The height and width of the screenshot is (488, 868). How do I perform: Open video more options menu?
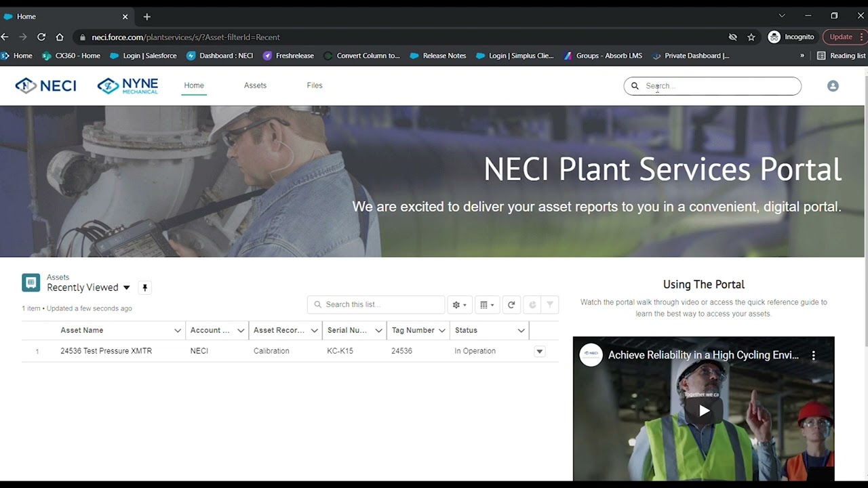(x=814, y=355)
